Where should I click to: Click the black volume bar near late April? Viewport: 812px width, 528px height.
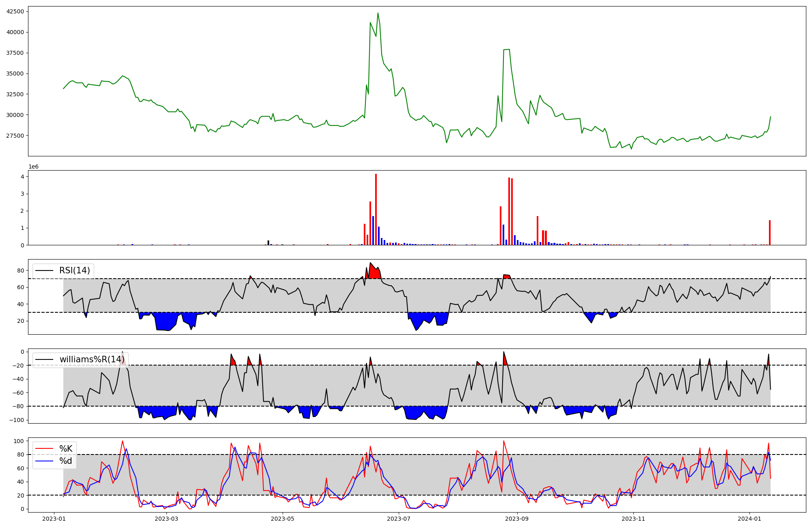(x=268, y=243)
